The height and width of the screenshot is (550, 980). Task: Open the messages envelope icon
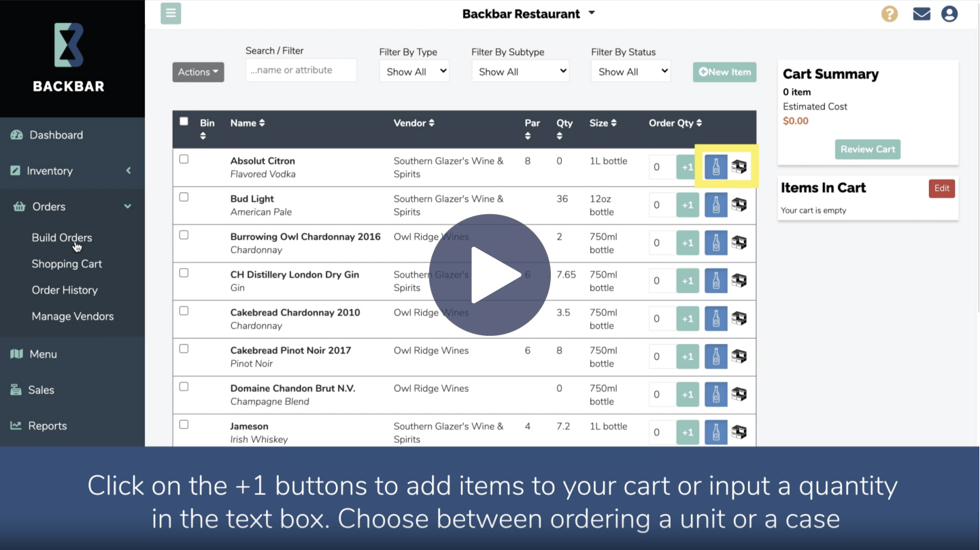[922, 14]
